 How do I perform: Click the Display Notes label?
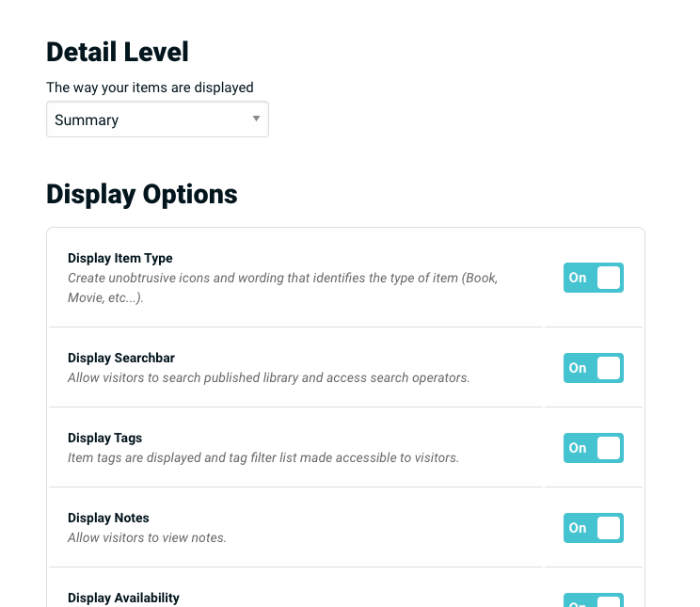coord(108,518)
